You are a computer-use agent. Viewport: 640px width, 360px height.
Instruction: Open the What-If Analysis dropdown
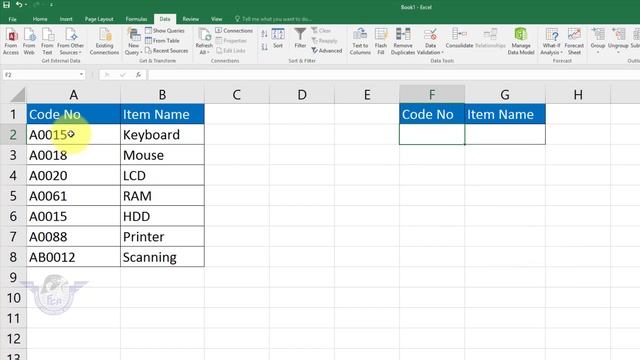pyautogui.click(x=551, y=41)
